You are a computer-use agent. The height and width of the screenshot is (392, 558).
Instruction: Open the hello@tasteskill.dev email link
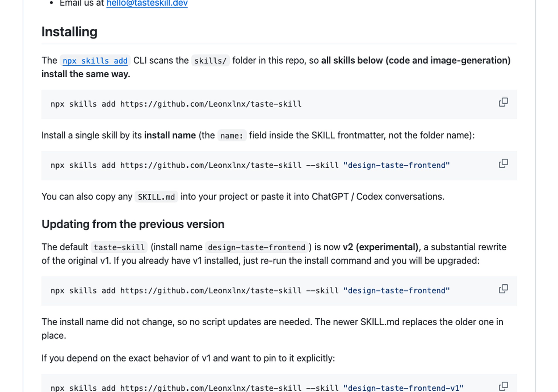147,3
